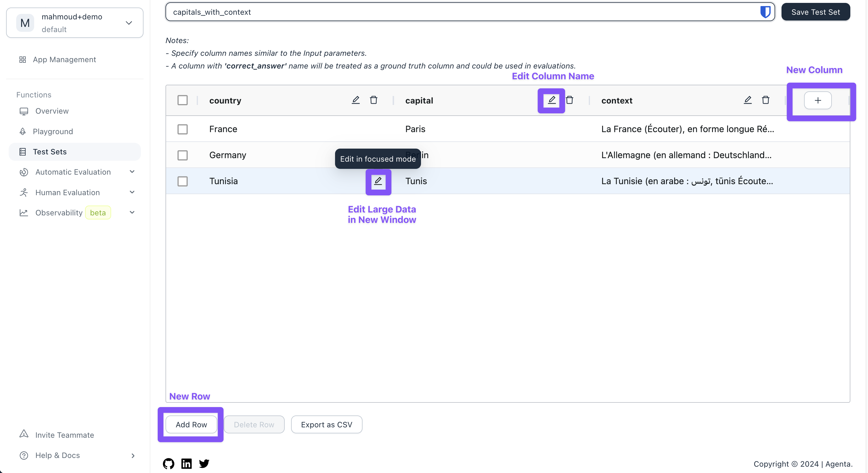The width and height of the screenshot is (868, 473).
Task: Open Help & Docs menu item
Action: point(75,455)
